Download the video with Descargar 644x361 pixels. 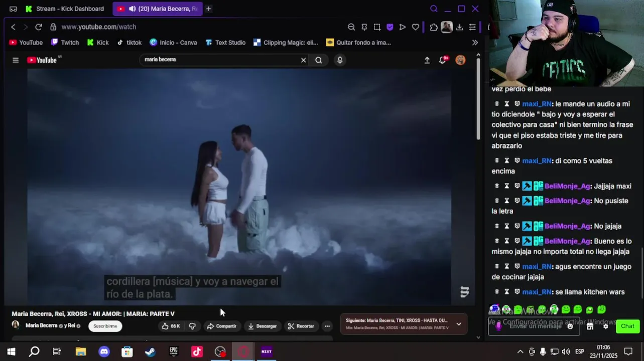[x=262, y=326]
